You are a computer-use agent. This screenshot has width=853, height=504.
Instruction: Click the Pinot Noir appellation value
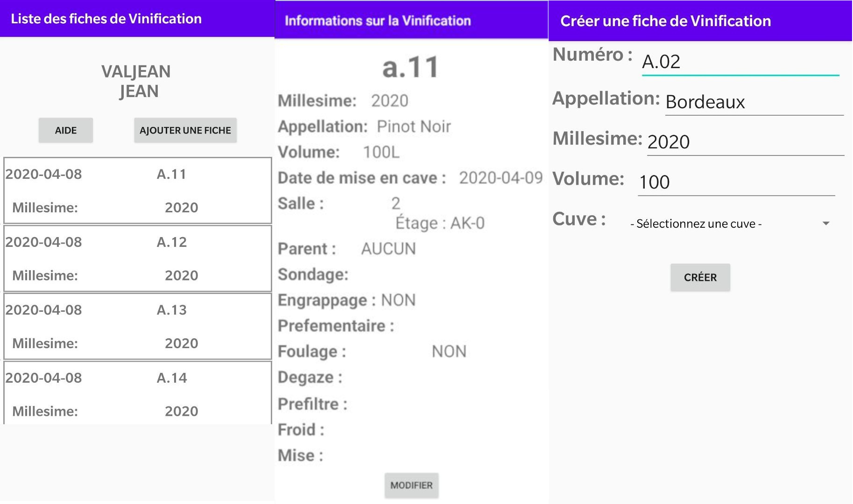[414, 126]
